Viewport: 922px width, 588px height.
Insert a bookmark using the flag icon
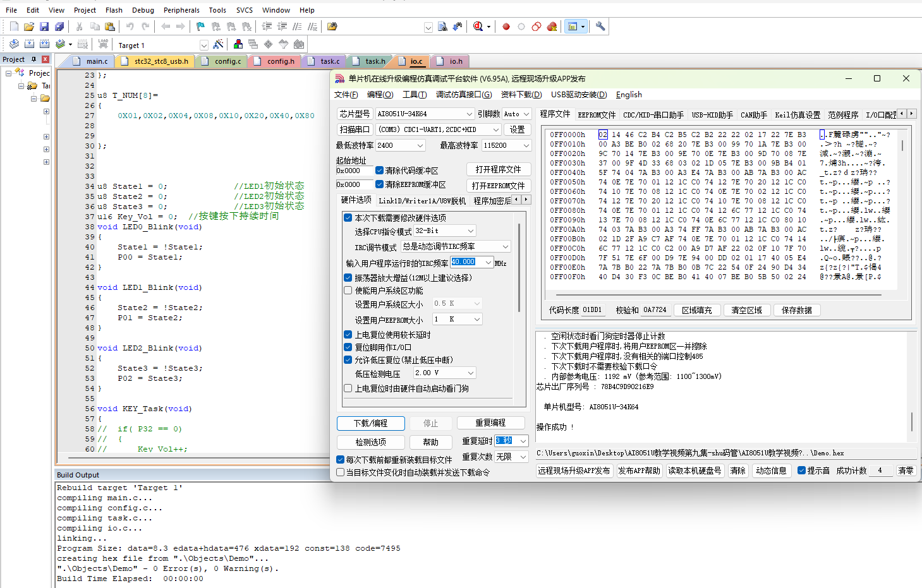point(200,27)
